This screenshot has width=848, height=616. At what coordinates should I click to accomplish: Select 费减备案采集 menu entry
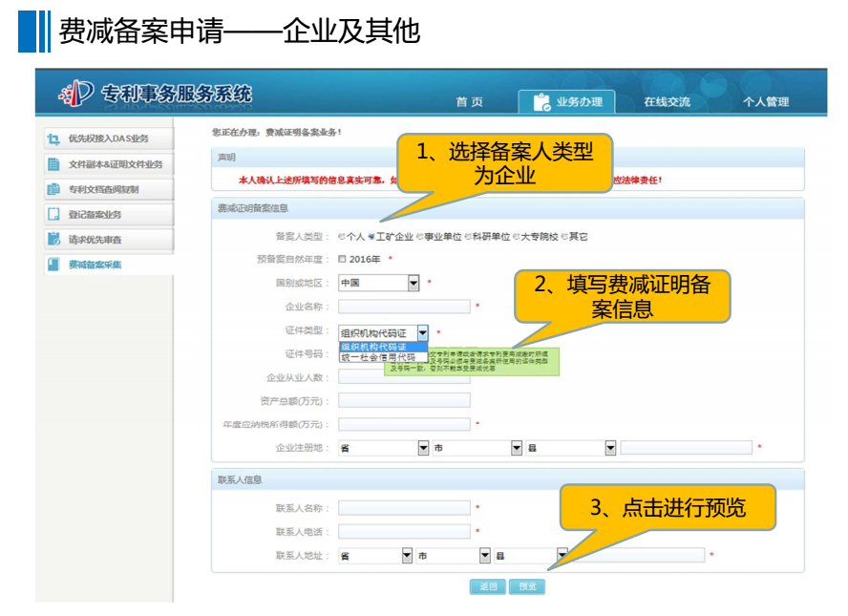(x=109, y=265)
